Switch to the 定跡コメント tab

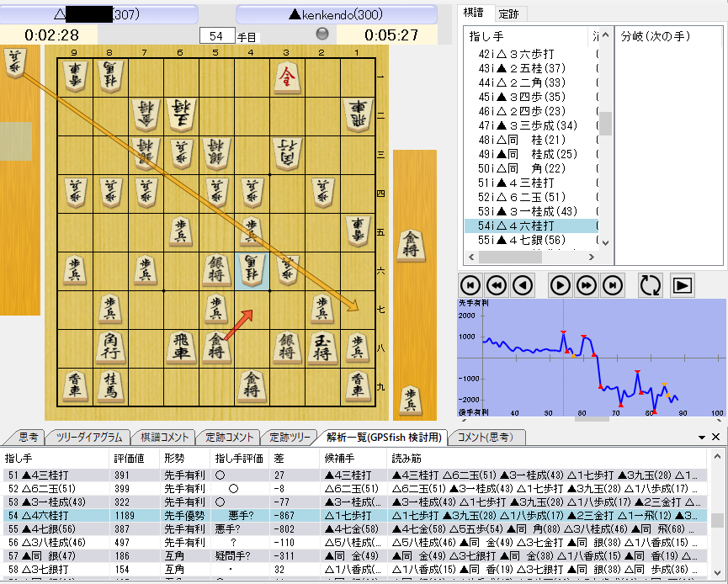pyautogui.click(x=228, y=438)
